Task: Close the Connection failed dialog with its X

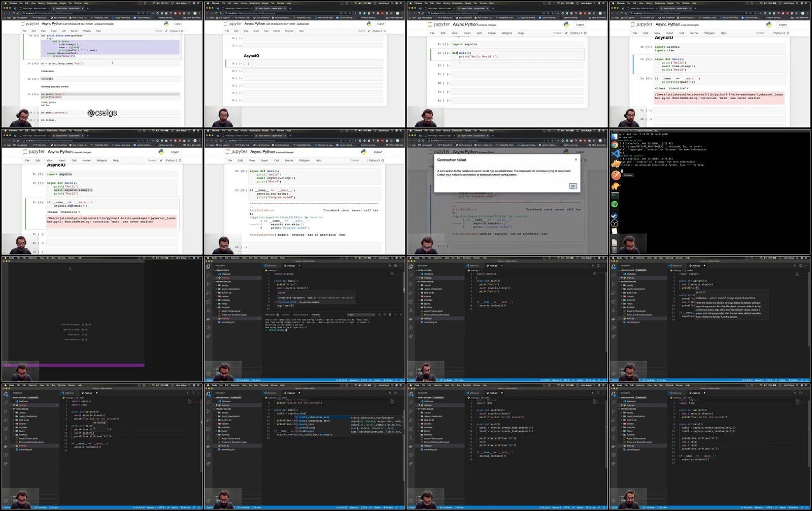Action: click(576, 159)
